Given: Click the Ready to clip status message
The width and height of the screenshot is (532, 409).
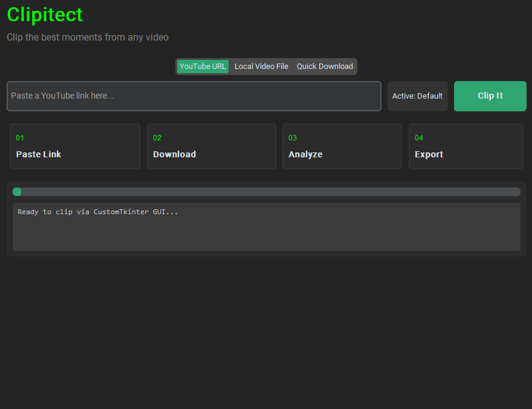Looking at the screenshot, I should click(x=97, y=212).
